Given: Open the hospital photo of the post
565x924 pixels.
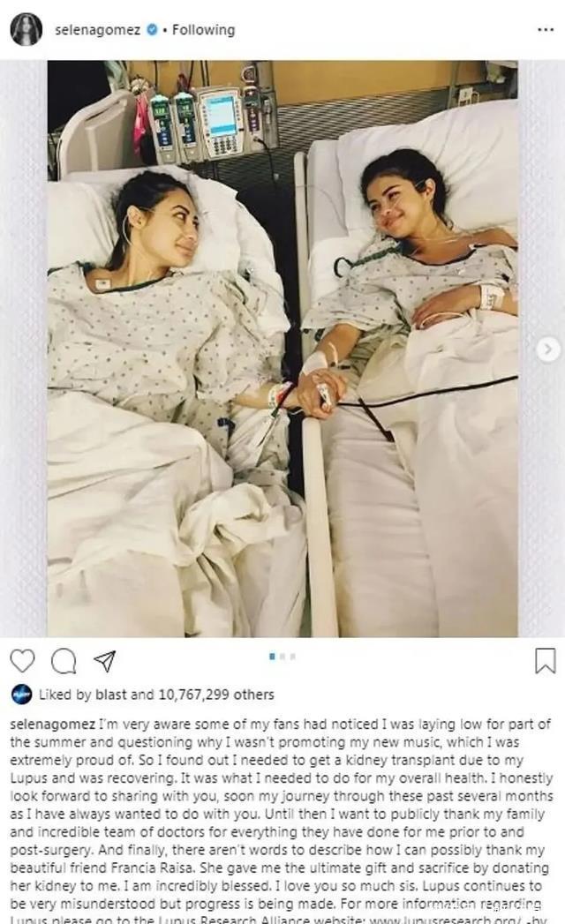Looking at the screenshot, I should (x=282, y=349).
